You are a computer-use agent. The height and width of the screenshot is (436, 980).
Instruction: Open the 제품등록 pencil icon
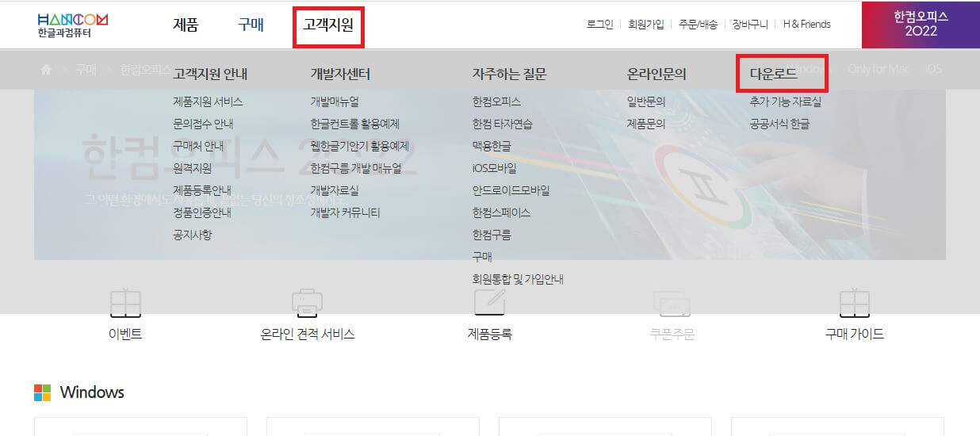(490, 301)
